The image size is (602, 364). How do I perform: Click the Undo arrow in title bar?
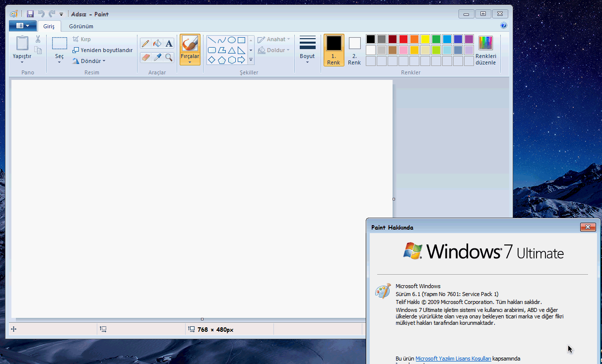(41, 14)
